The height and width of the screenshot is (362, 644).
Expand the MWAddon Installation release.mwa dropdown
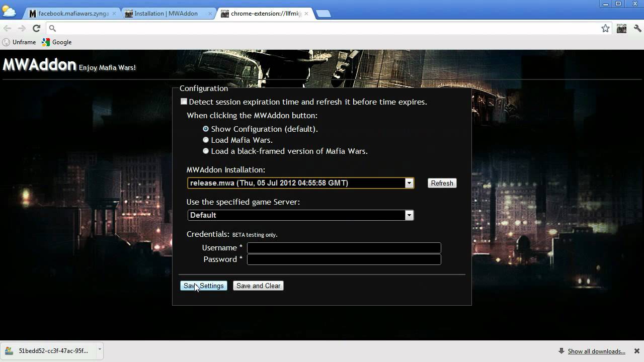(x=301, y=183)
